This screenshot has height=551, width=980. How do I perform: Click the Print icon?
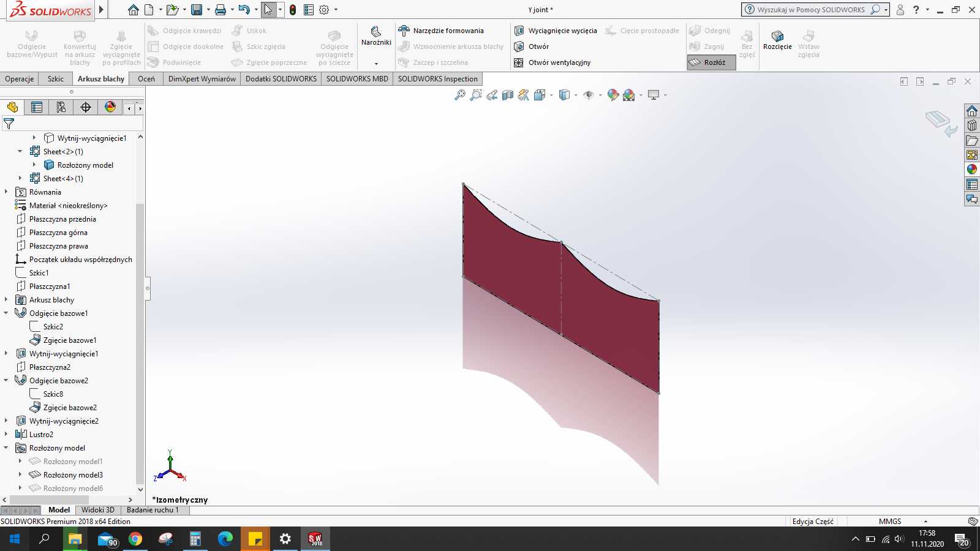221,10
